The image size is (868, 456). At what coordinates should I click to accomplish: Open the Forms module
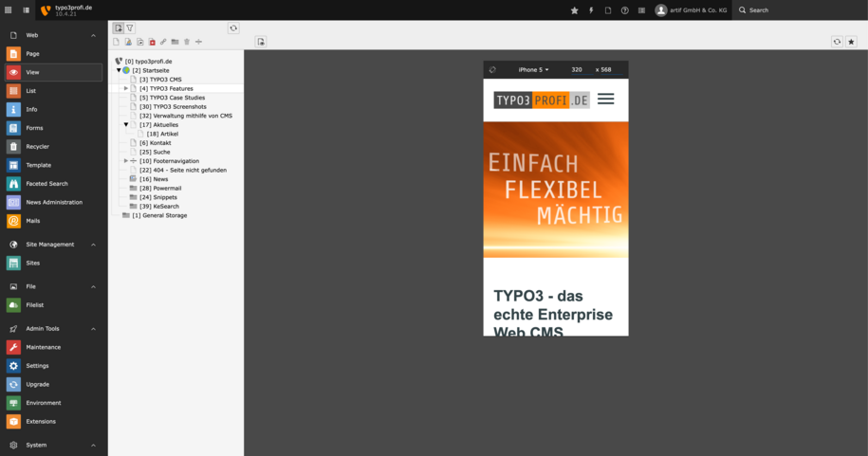point(53,128)
